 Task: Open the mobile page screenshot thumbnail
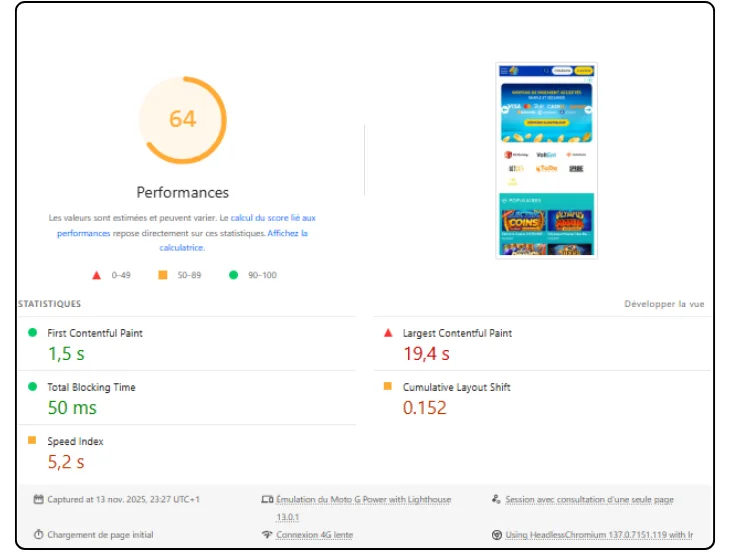(546, 160)
